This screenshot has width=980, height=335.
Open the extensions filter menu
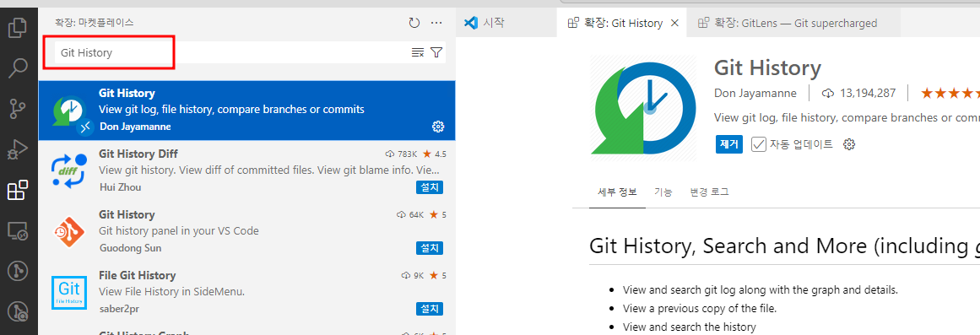(436, 52)
